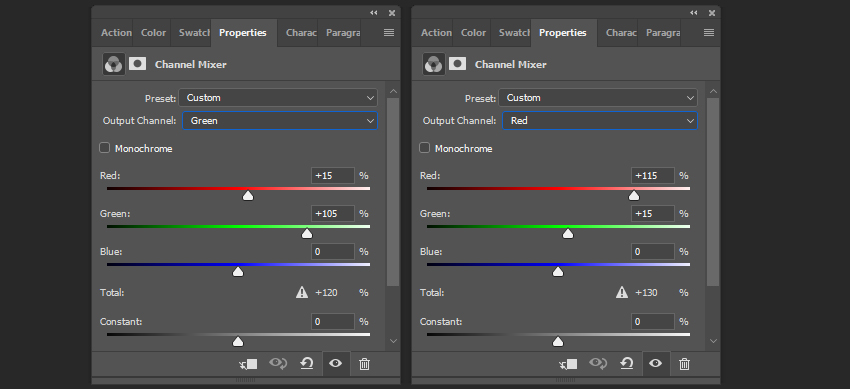The width and height of the screenshot is (850, 389).
Task: Enable Monochrome checkbox in left panel
Action: click(105, 148)
